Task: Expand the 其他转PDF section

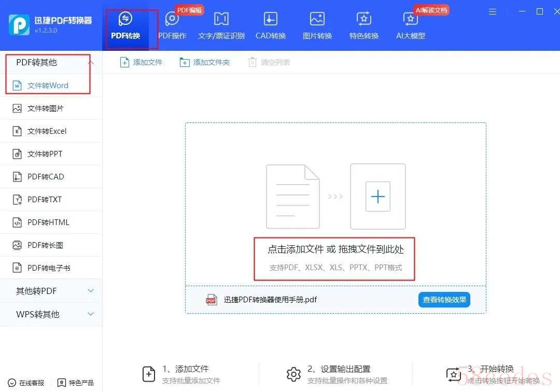Action: click(51, 291)
